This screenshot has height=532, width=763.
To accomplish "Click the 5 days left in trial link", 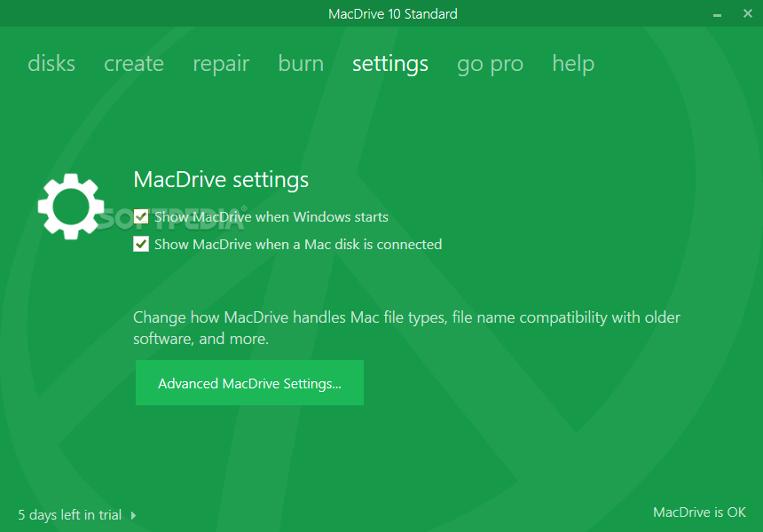I will pyautogui.click(x=69, y=514).
